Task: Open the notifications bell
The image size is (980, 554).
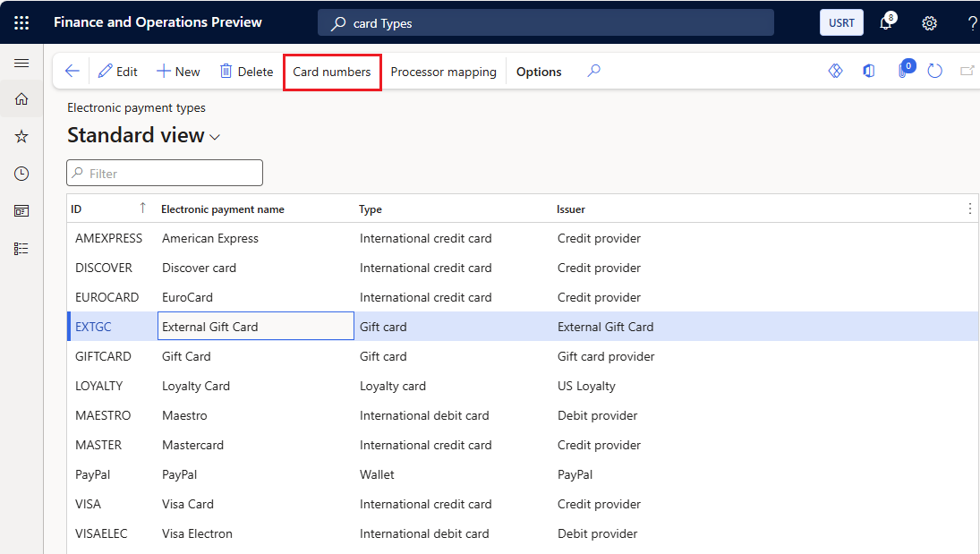Action: point(886,22)
